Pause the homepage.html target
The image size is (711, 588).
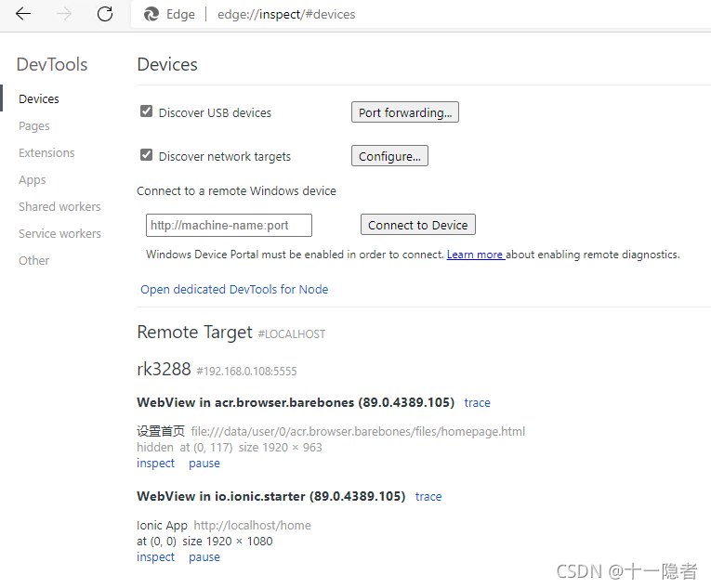(x=204, y=464)
